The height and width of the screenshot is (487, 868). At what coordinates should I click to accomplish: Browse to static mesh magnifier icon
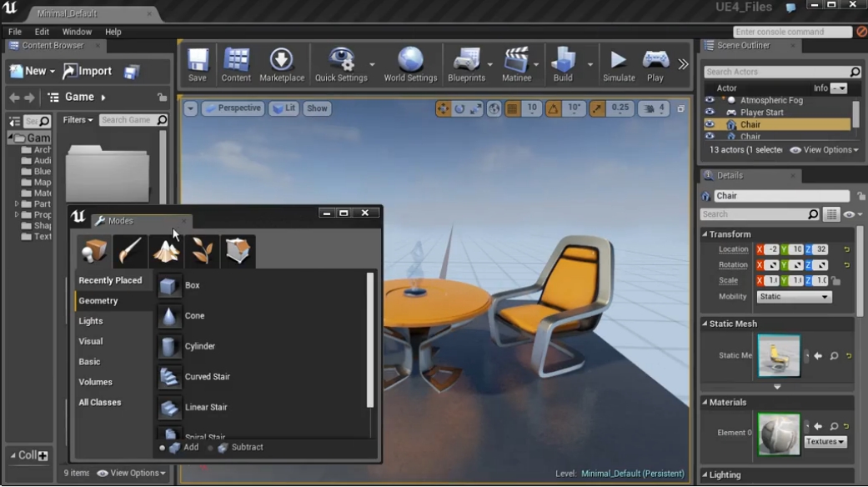pyautogui.click(x=834, y=356)
